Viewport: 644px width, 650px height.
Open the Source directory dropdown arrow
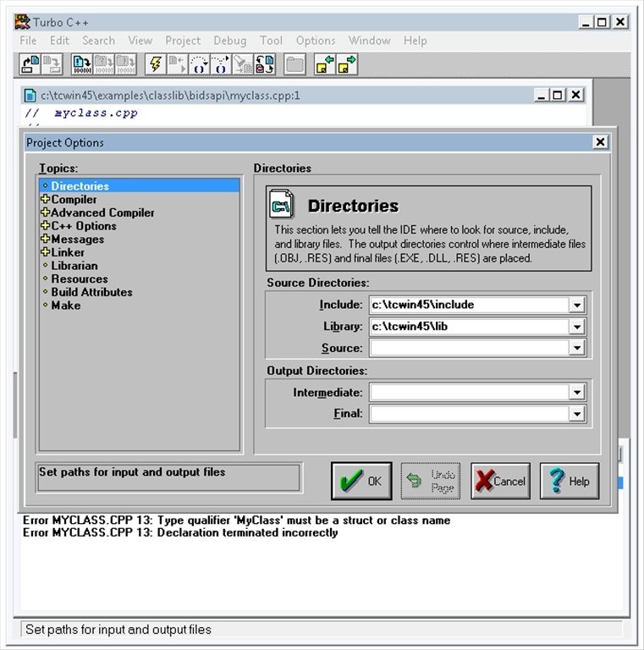click(577, 348)
